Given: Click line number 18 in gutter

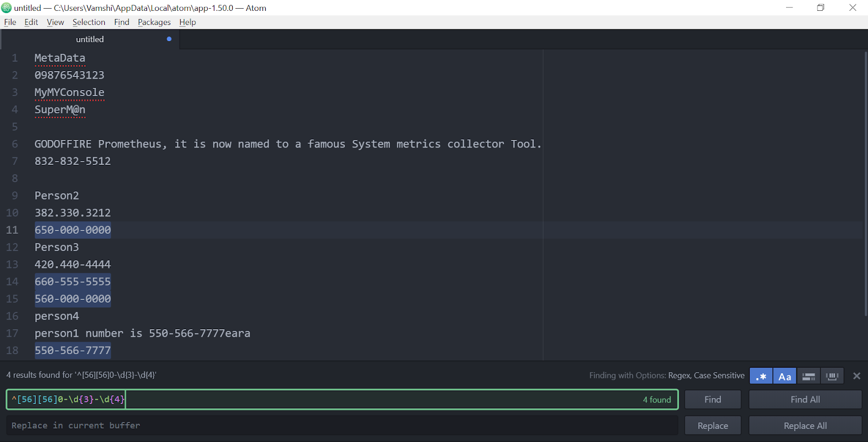Looking at the screenshot, I should click(x=12, y=350).
